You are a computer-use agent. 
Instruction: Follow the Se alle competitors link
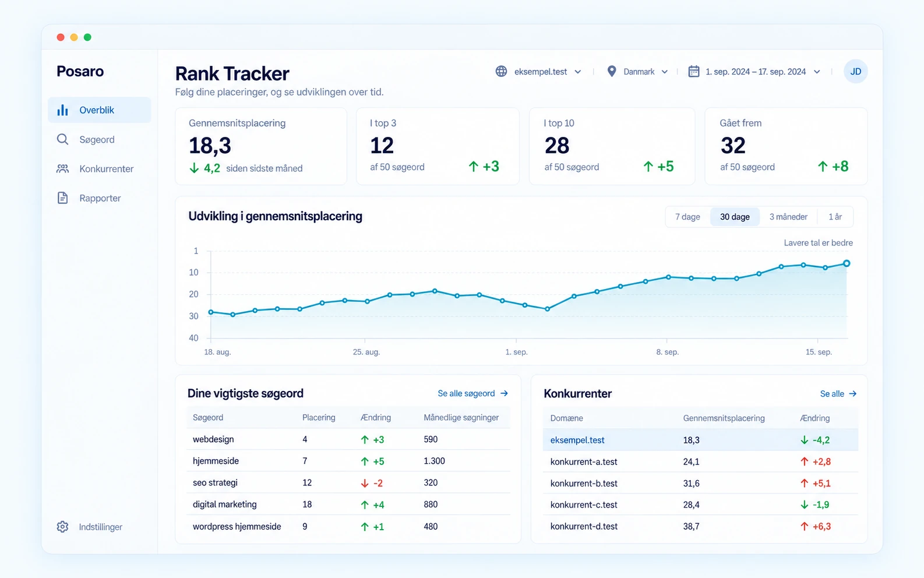838,393
